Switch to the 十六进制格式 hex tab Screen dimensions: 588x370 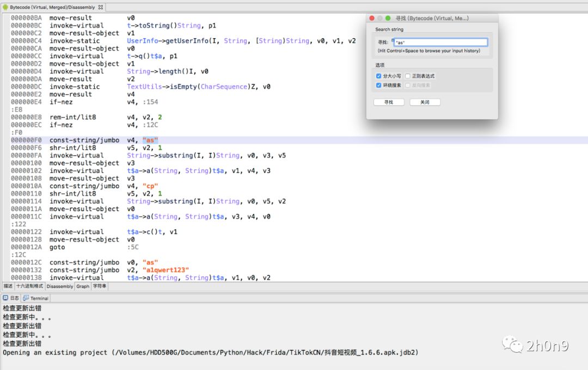pos(29,286)
